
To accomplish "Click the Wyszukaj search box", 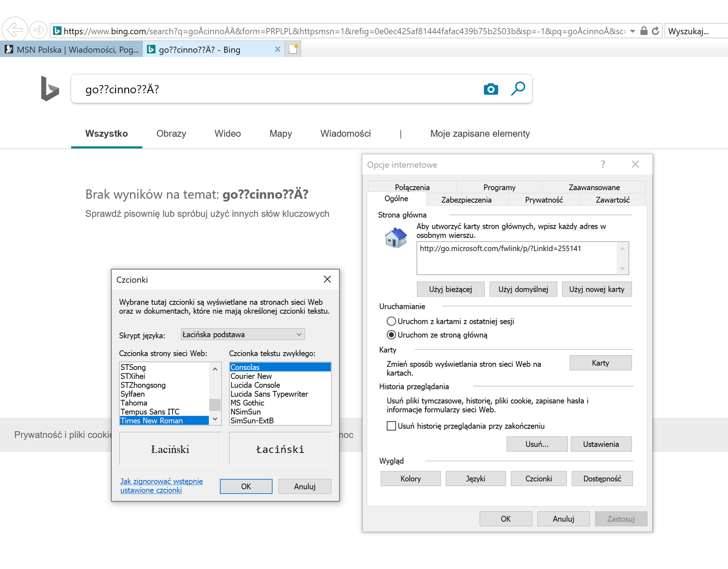I will 696,31.
